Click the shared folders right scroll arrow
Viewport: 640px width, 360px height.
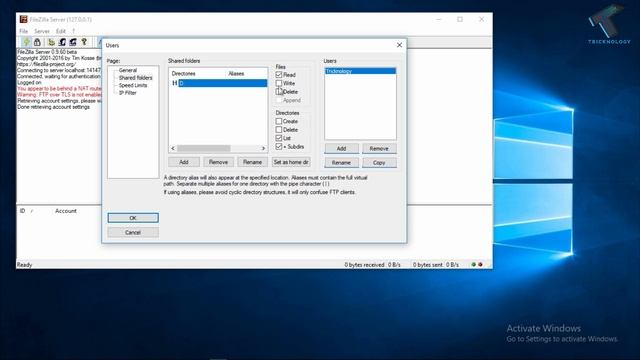click(263, 148)
